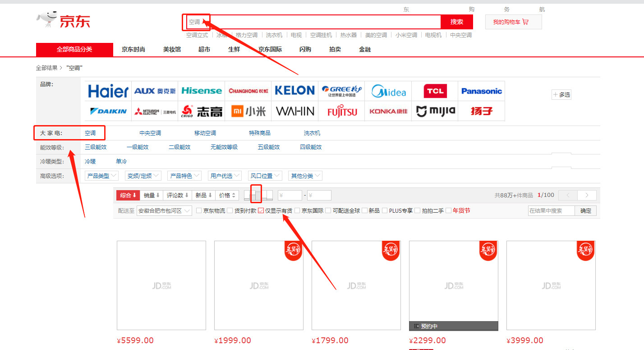Select the 小米 brand logo
Viewport: 644px width, 350px height.
click(248, 111)
